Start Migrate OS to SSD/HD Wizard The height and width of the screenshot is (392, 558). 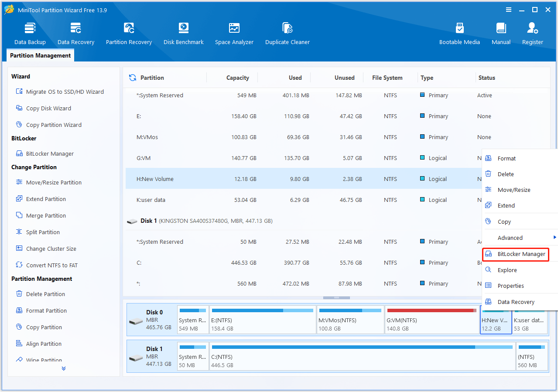point(60,92)
